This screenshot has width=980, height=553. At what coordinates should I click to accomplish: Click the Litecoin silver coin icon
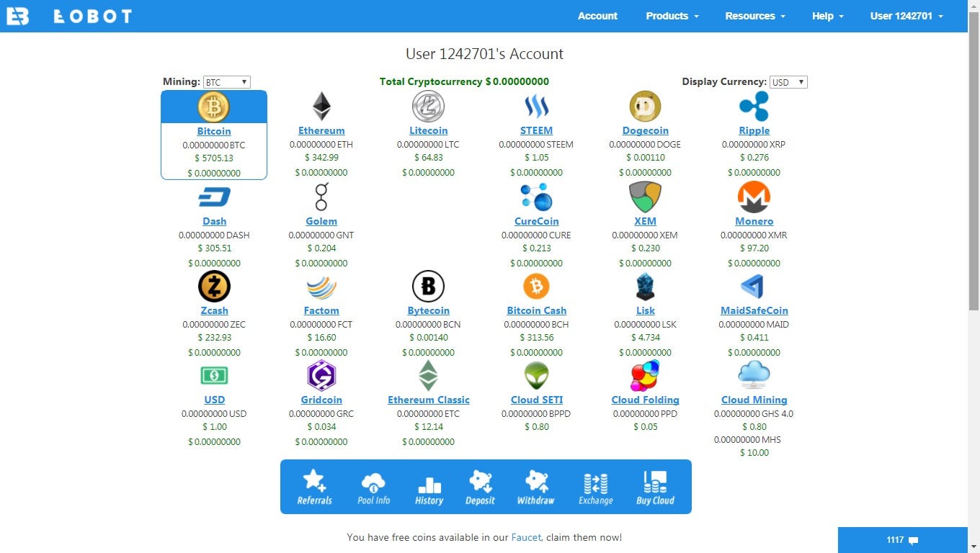click(428, 107)
